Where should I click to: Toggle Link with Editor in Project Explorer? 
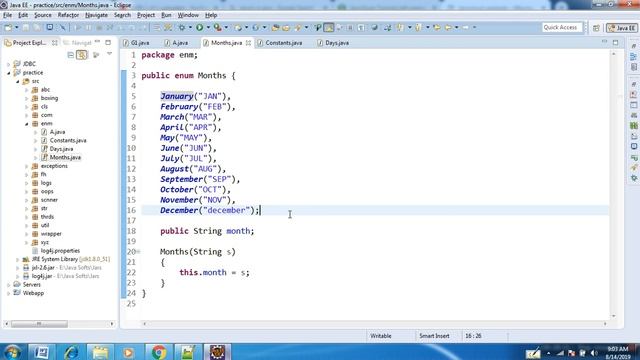pos(82,55)
